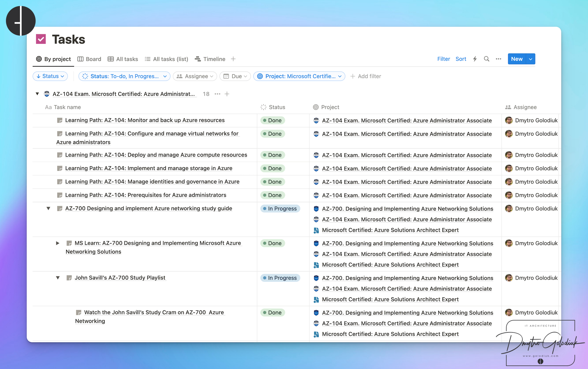Click the Tasks page title
Image resolution: width=588 pixels, height=369 pixels.
69,39
